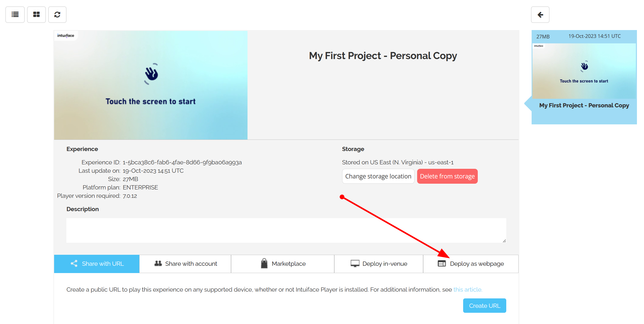
Task: Click Change storage location
Action: (378, 176)
